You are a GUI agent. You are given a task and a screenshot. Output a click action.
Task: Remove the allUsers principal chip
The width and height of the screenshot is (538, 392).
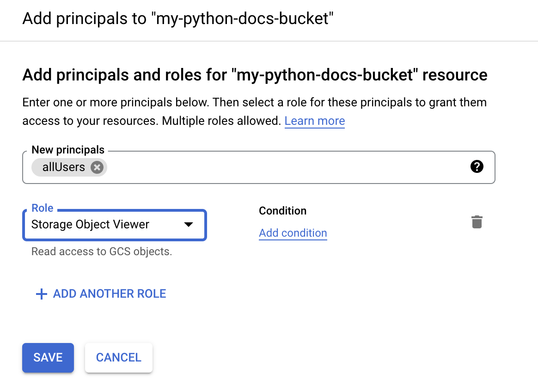(x=97, y=167)
